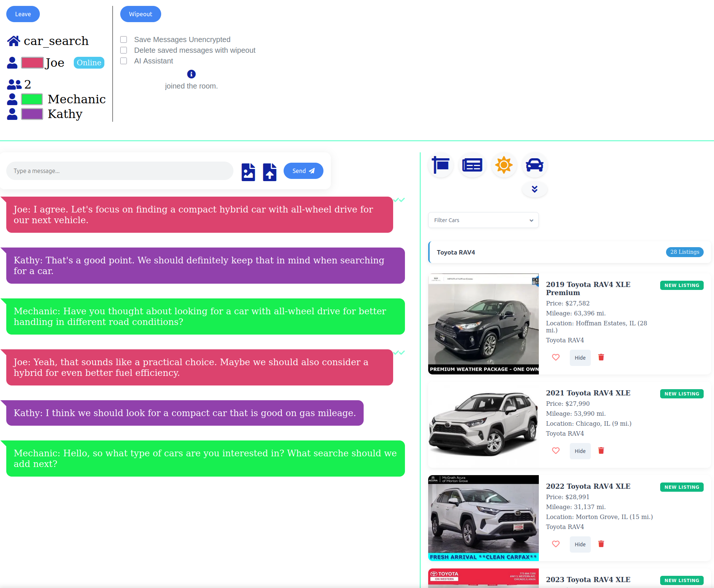Click the info icon above 'joined the room'
The width and height of the screenshot is (714, 588).
[191, 74]
